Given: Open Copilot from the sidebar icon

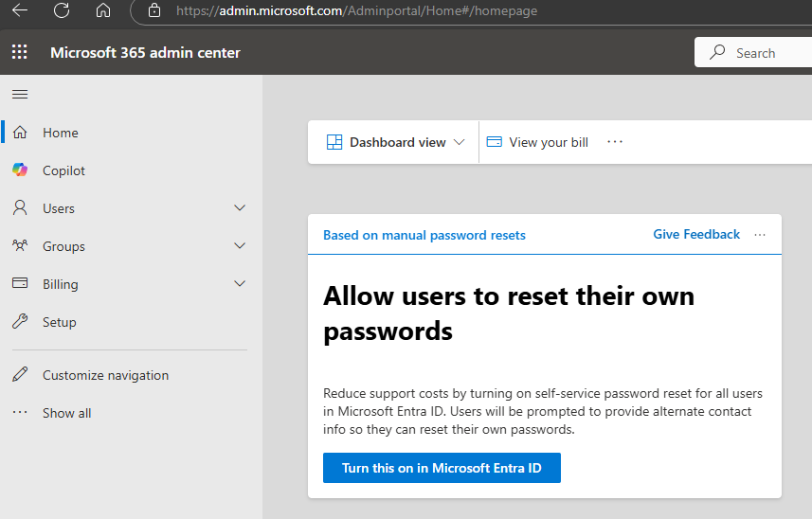Looking at the screenshot, I should pos(20,170).
